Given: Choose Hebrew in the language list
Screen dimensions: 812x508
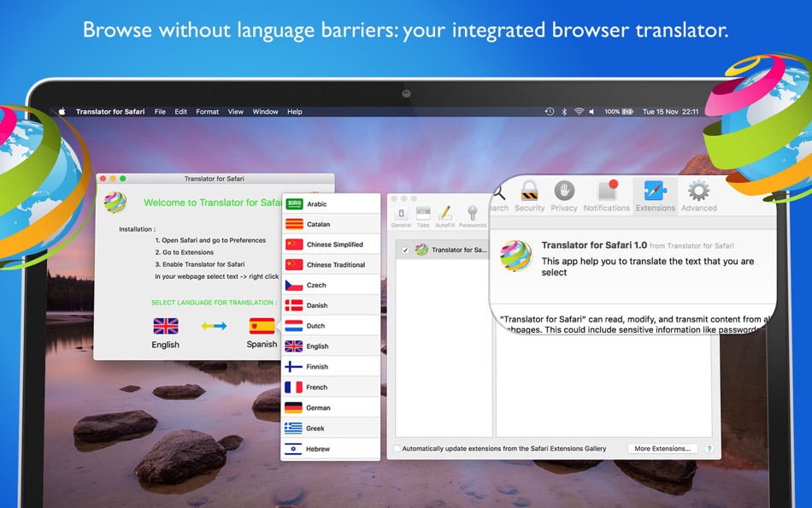Looking at the screenshot, I should click(x=331, y=449).
